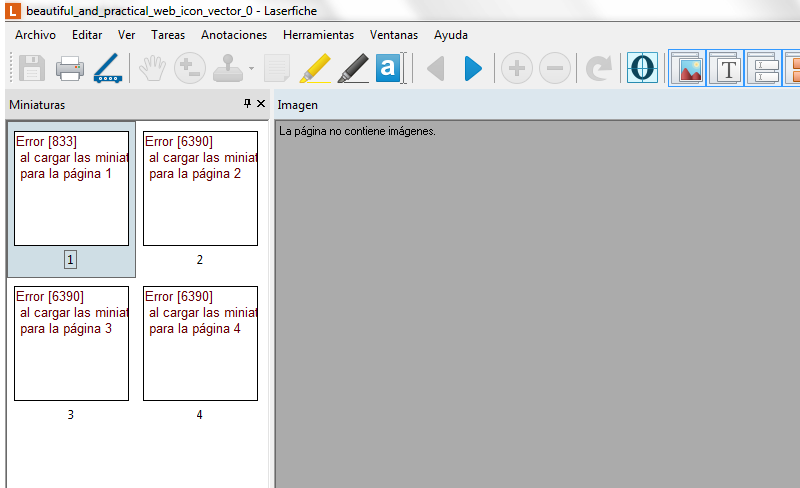Click the Sticky note icon
This screenshot has width=800, height=488.
point(277,68)
